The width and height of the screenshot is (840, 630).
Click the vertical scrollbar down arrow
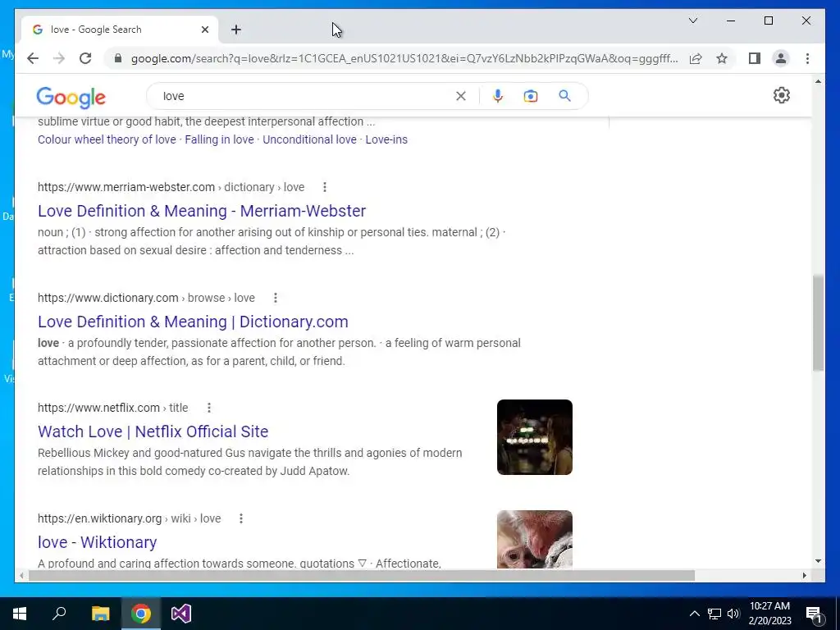tap(818, 561)
